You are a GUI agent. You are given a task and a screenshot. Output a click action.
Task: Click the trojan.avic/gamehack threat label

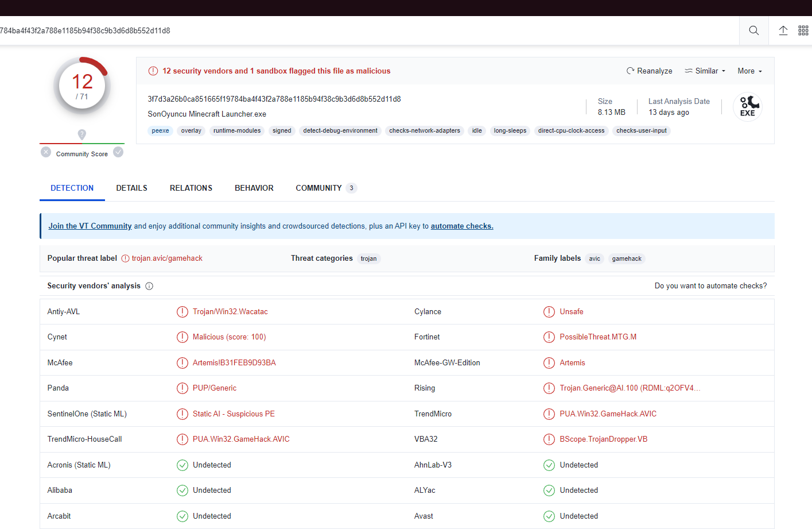[167, 258]
